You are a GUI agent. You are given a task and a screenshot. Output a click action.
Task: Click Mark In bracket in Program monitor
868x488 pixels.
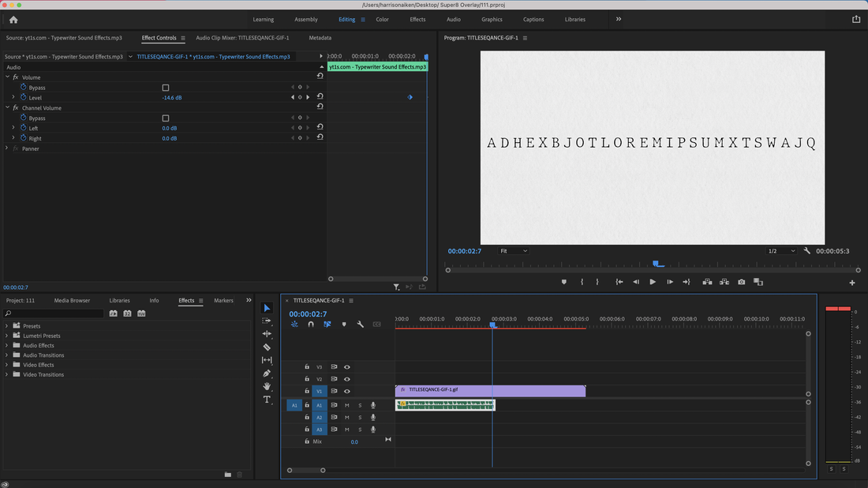(x=582, y=282)
